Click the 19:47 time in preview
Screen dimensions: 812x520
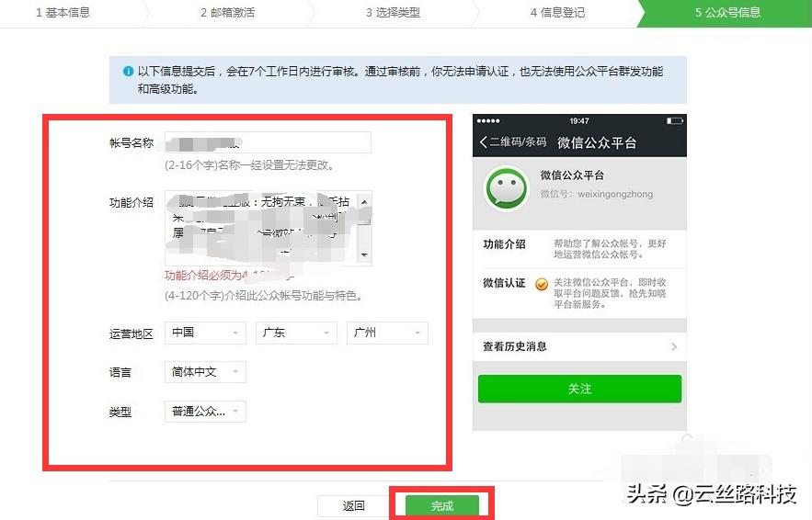pos(579,121)
